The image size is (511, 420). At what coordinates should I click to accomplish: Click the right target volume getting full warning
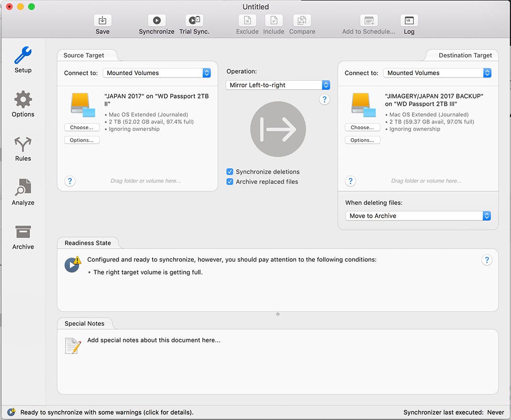(x=148, y=272)
